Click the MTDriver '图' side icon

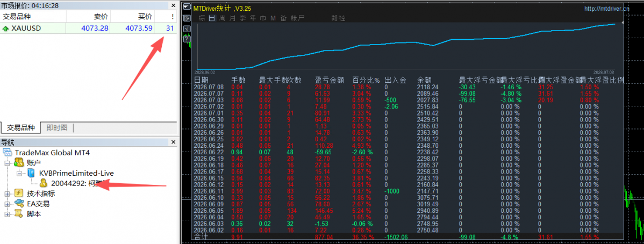coord(187,18)
